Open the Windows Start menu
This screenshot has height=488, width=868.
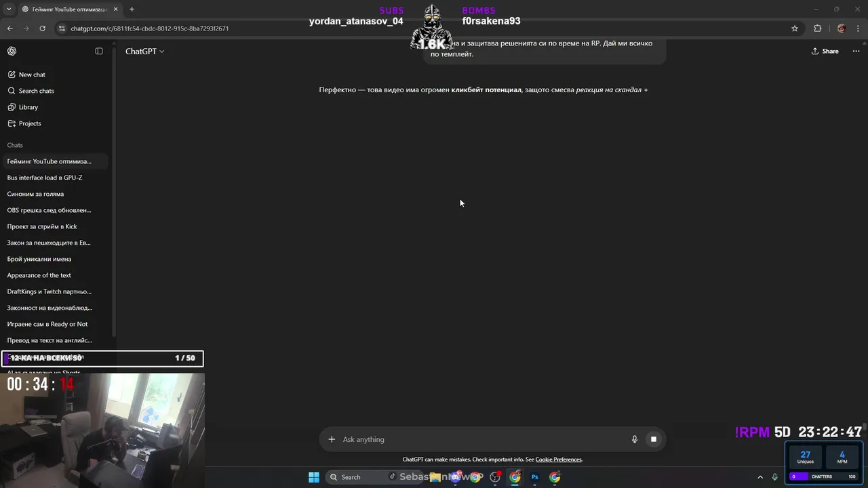[x=314, y=477]
